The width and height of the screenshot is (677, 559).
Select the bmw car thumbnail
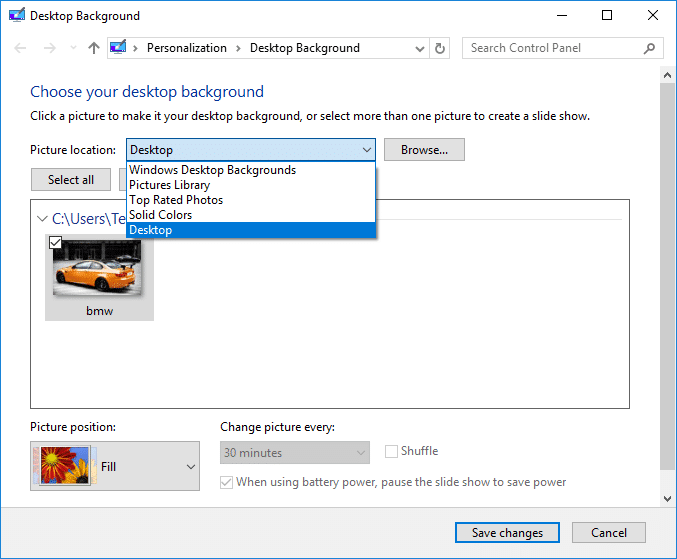[97, 268]
